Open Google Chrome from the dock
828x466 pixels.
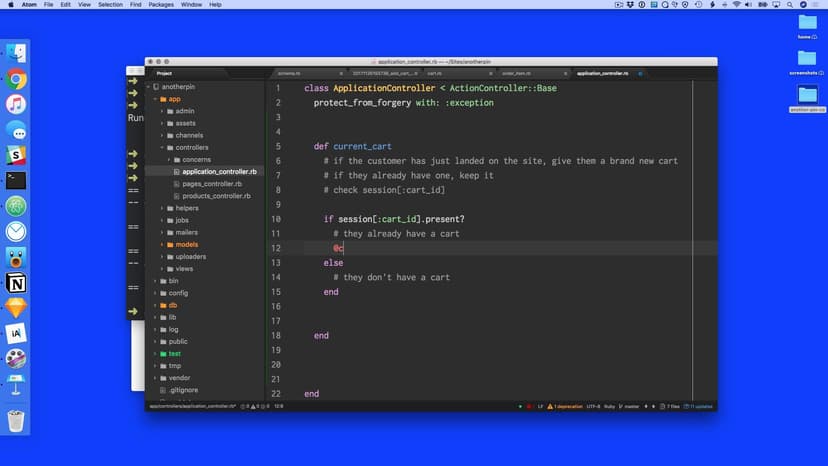[16, 79]
